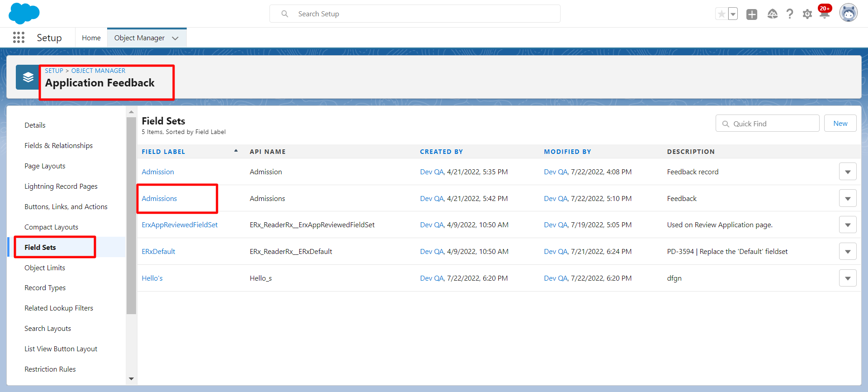
Task: Click the user avatar profile icon
Action: click(848, 13)
